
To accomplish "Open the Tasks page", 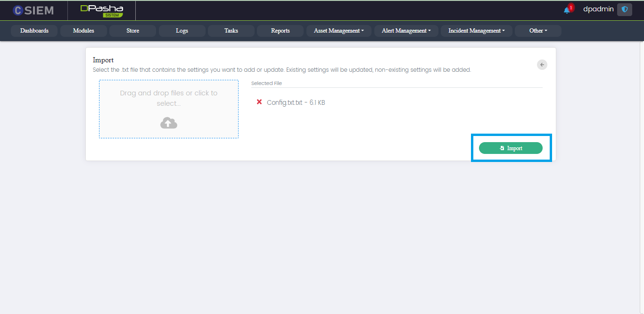I will (231, 31).
